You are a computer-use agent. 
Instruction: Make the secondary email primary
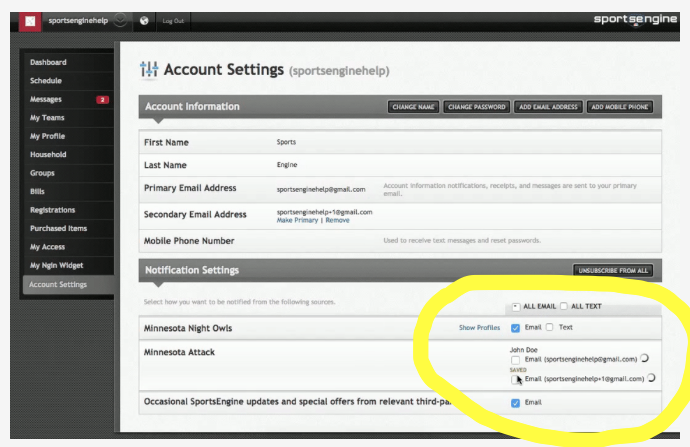click(297, 220)
